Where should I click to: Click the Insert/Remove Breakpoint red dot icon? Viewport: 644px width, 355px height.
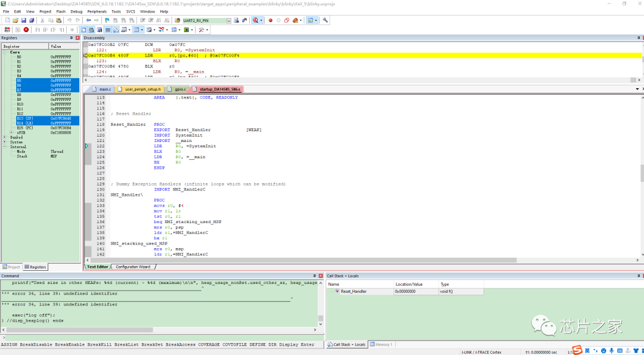click(x=270, y=20)
